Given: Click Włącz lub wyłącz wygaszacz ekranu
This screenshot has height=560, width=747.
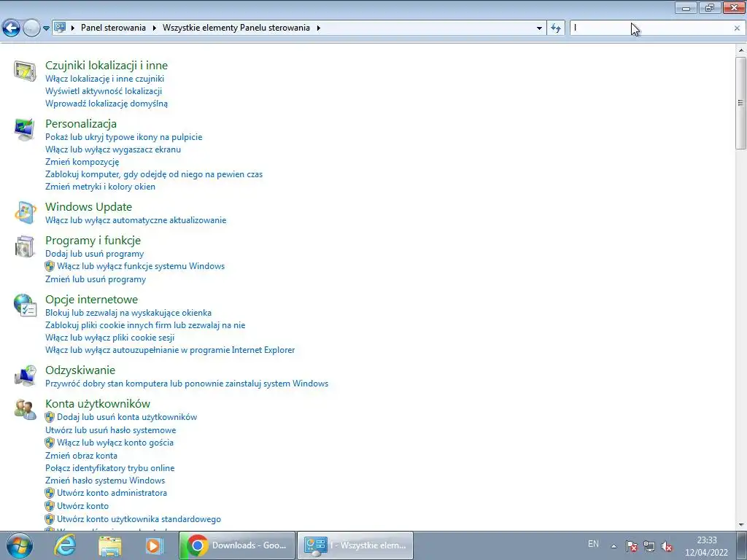Looking at the screenshot, I should tap(113, 149).
